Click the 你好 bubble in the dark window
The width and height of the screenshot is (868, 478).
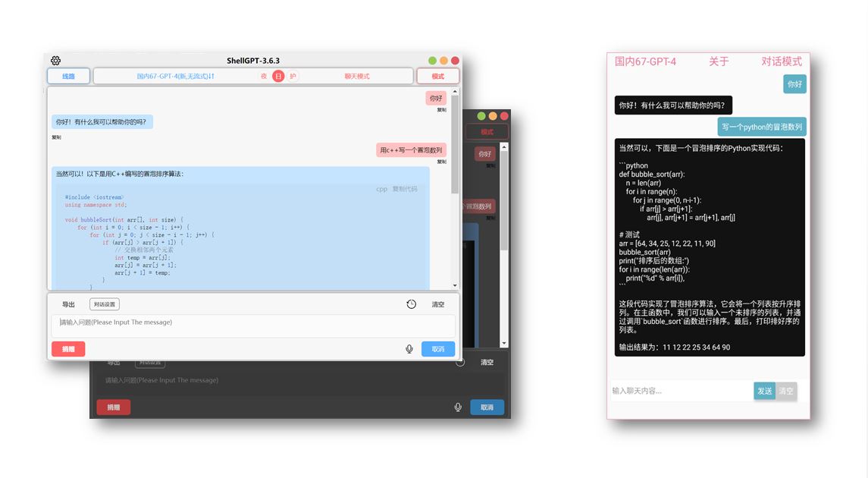point(485,154)
